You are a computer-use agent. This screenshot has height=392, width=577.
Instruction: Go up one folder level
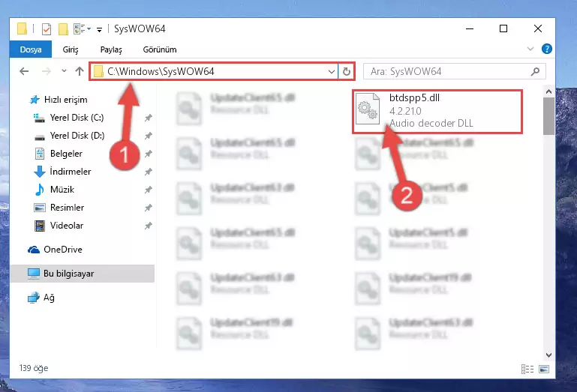coord(80,71)
